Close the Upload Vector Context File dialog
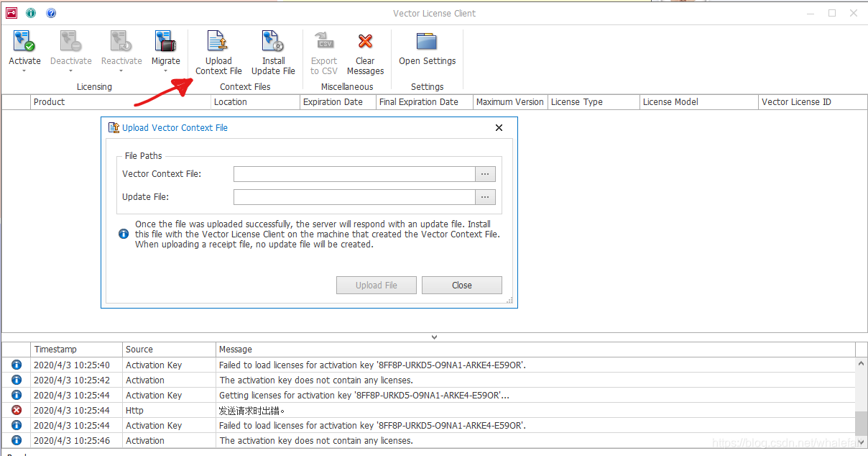The width and height of the screenshot is (868, 456). pos(499,127)
